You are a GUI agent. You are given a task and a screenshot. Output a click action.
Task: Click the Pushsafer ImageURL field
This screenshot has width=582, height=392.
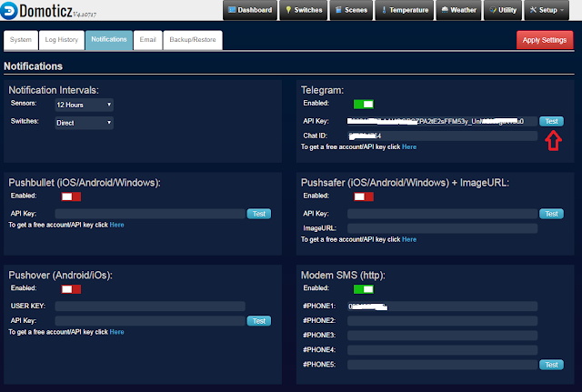point(442,228)
